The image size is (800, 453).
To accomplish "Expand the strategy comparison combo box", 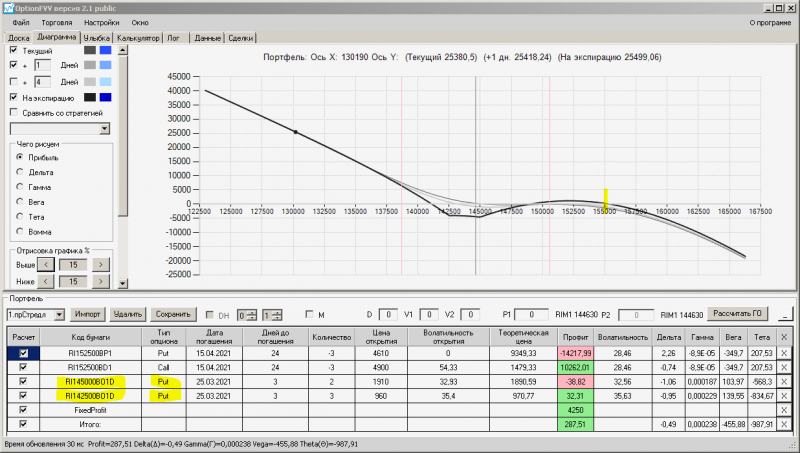I will point(105,129).
